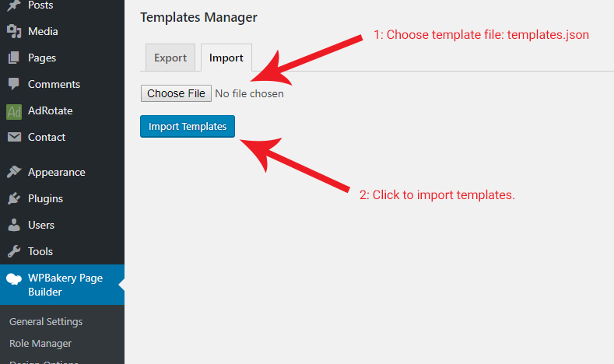This screenshot has height=364, width=614.
Task: Open the Tools wrench icon
Action: [14, 251]
